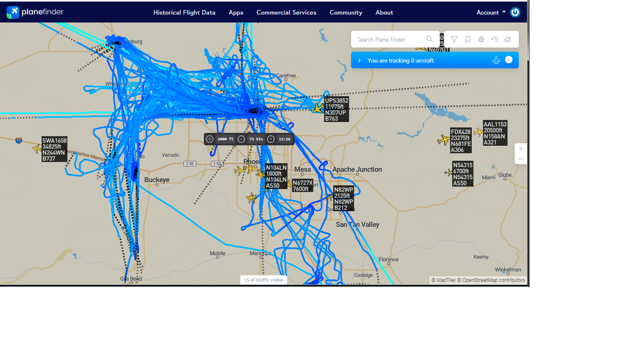
Task: Click the San Tan Valley label
Action: tap(357, 224)
